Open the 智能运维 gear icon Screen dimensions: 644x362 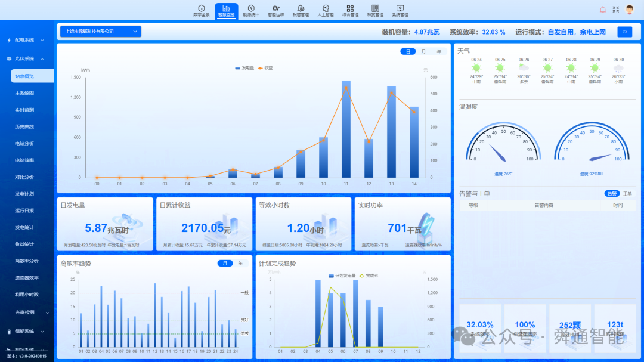[x=276, y=8]
